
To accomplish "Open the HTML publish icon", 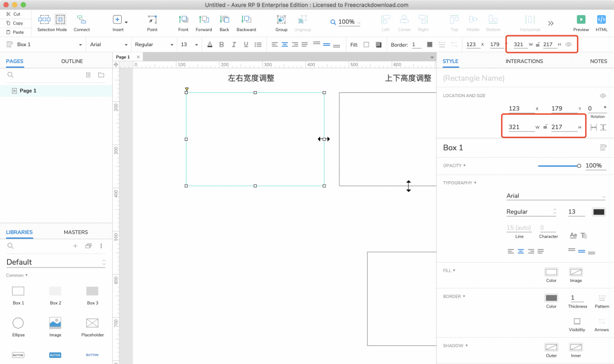I will [x=601, y=20].
